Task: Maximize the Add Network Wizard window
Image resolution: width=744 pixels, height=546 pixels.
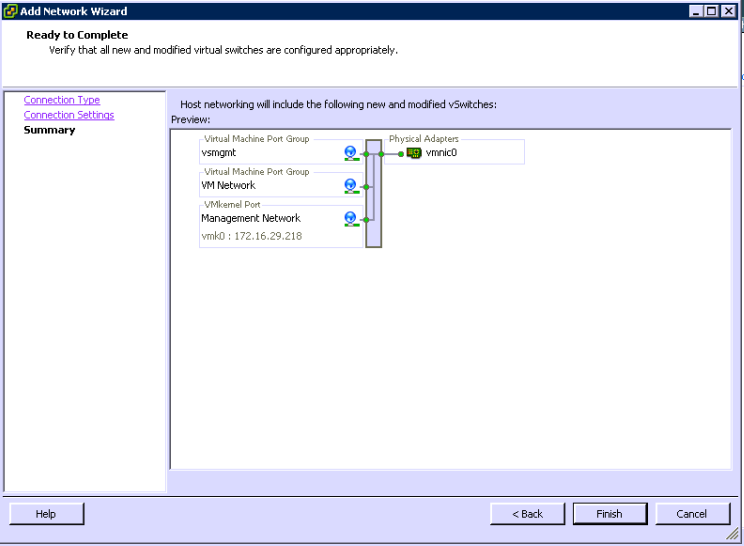Action: [x=712, y=11]
